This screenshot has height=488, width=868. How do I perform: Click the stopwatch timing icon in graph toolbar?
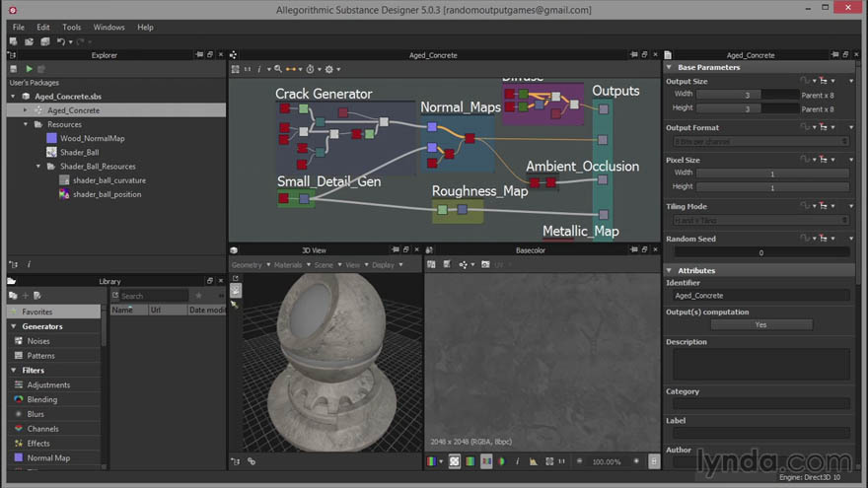[x=310, y=69]
